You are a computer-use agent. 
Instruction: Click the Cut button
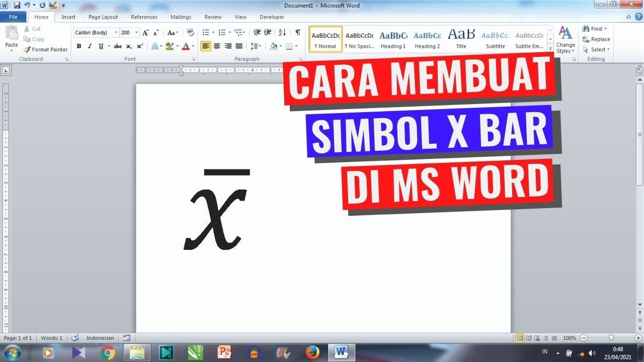point(32,29)
